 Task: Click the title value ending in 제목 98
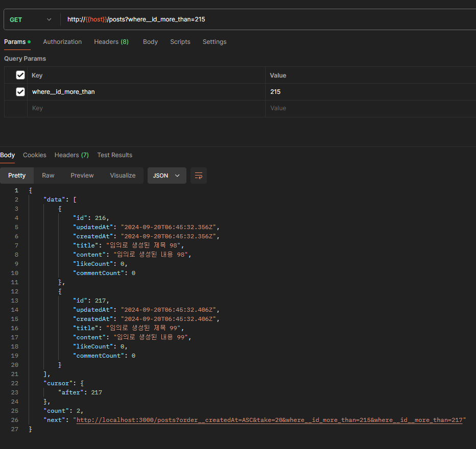tap(144, 245)
